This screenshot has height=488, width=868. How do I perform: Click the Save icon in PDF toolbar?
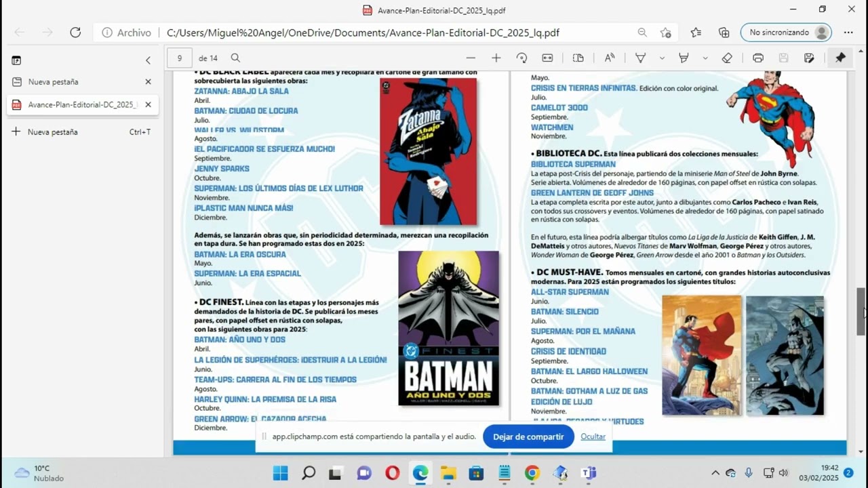pos(783,58)
